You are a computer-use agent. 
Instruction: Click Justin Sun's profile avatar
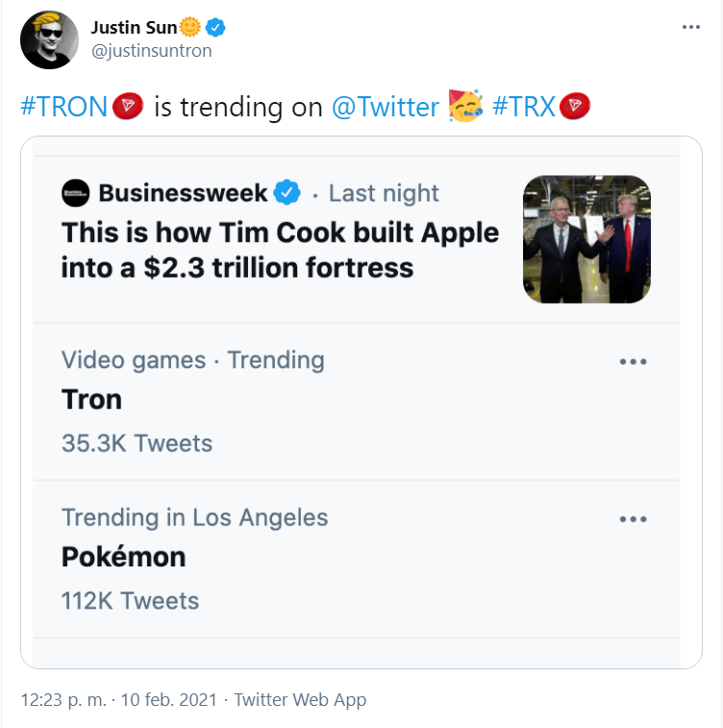[x=50, y=39]
